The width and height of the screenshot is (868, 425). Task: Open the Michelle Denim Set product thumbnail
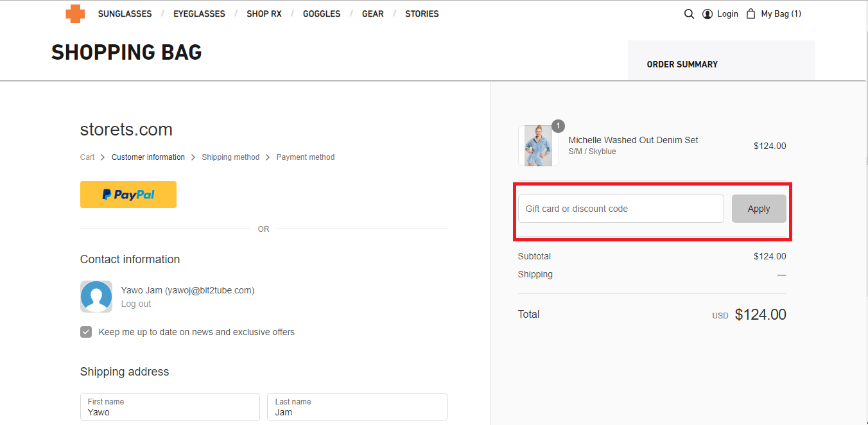coord(538,146)
